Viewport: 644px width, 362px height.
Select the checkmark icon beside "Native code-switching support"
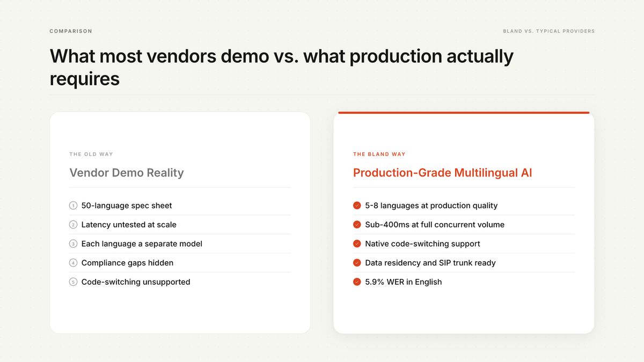click(357, 243)
